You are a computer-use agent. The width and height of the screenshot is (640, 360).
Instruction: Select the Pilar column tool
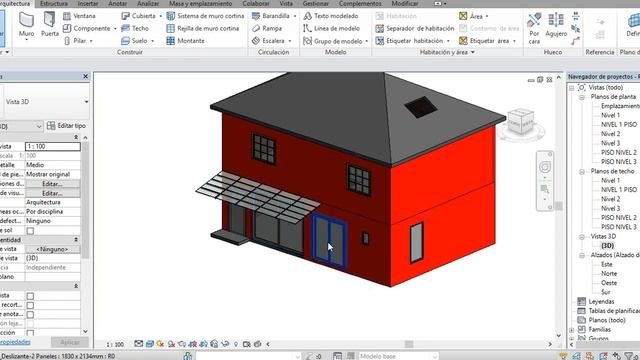pos(78,41)
